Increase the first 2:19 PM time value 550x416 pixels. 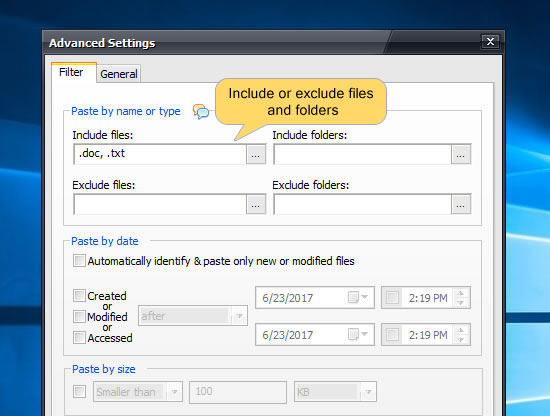pyautogui.click(x=461, y=293)
